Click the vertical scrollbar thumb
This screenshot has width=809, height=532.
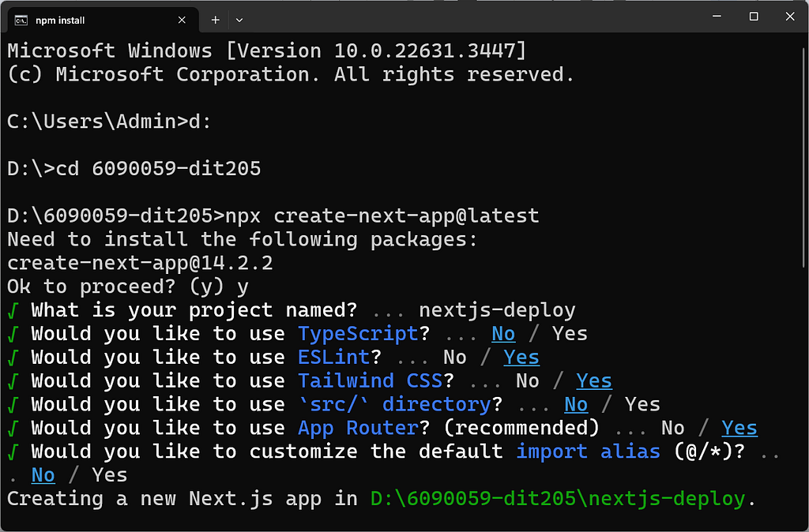(x=804, y=157)
